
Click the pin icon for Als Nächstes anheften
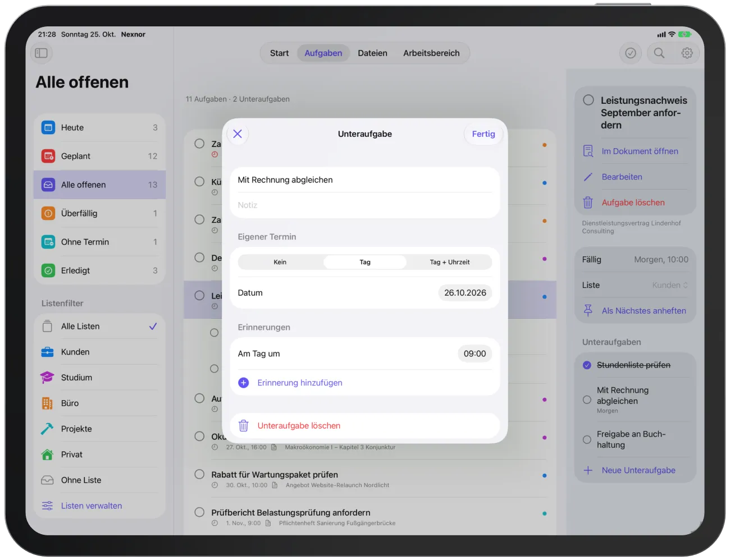tap(588, 310)
